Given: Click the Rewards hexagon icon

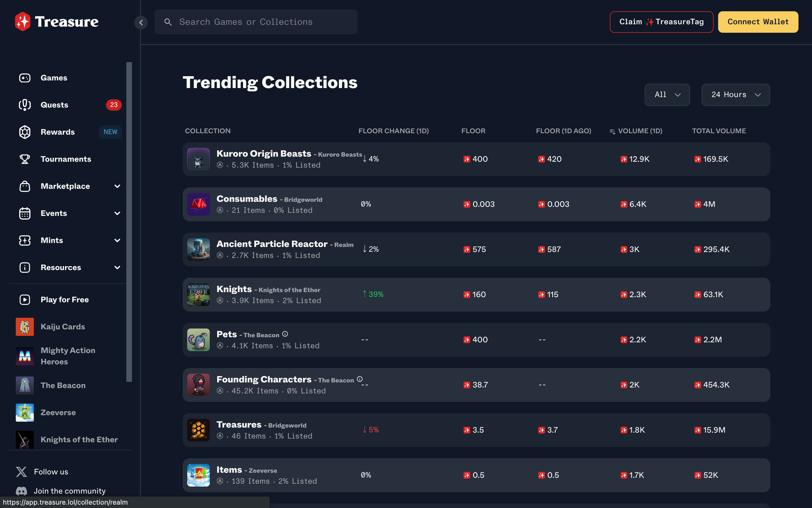Looking at the screenshot, I should 25,132.
